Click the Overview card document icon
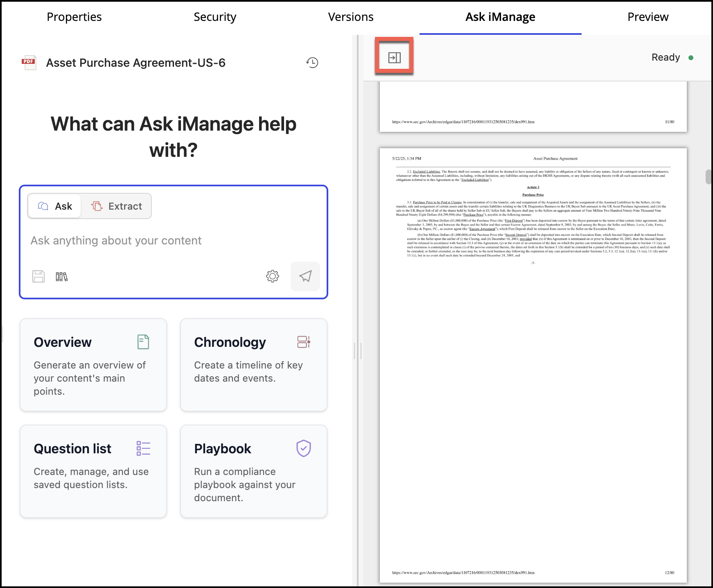This screenshot has height=588, width=713. pyautogui.click(x=143, y=342)
